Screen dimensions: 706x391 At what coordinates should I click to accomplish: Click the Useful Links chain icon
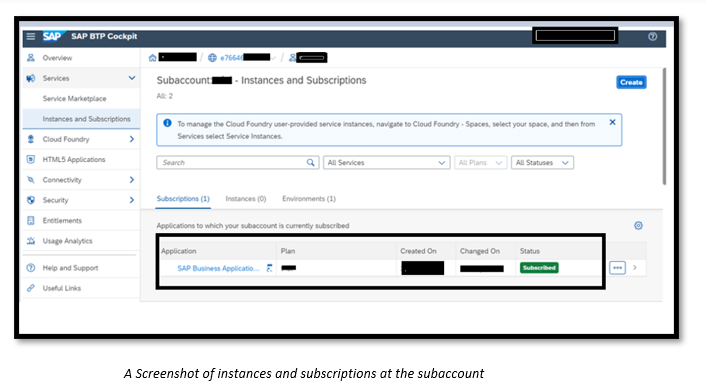31,288
